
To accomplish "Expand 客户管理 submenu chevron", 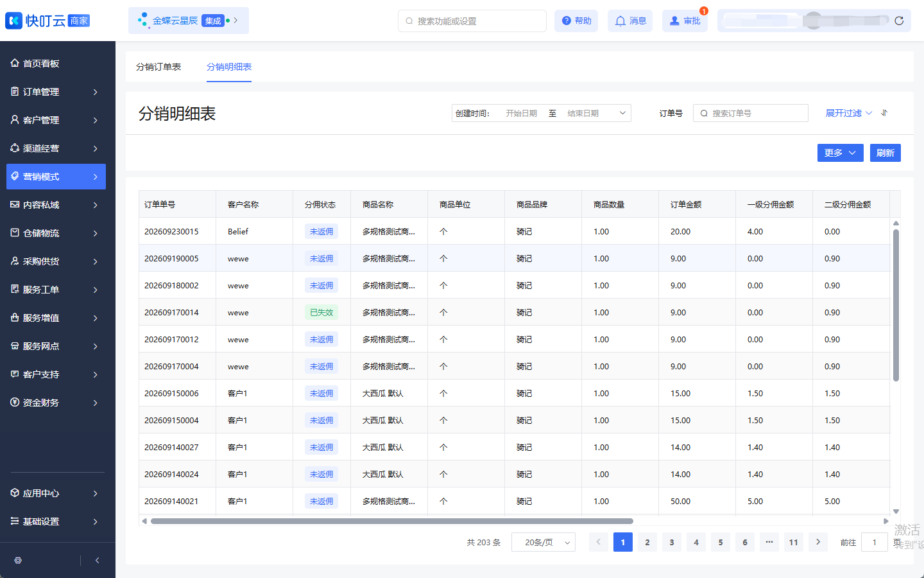I will click(x=96, y=120).
